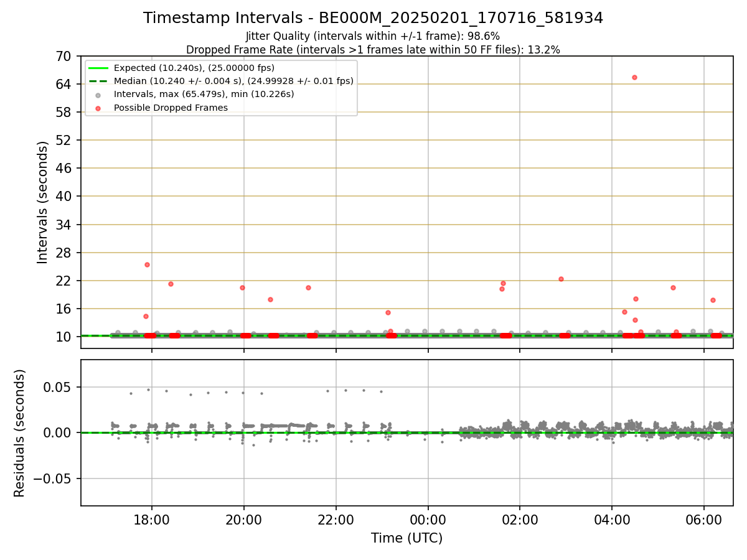Select the red dropped-frame point near 25 seconds

coord(147,264)
